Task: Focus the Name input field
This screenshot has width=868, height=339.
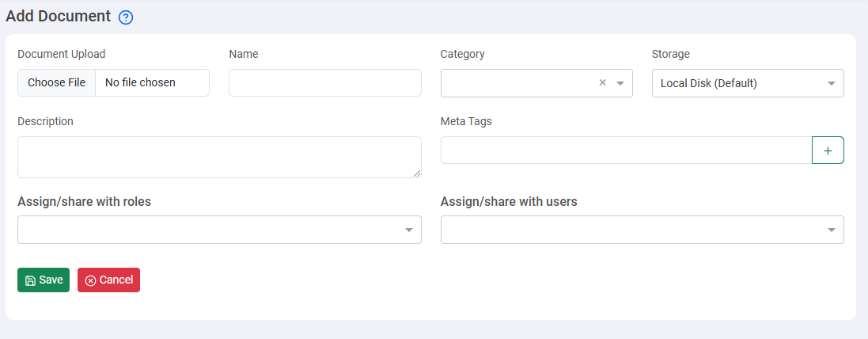Action: click(x=324, y=83)
